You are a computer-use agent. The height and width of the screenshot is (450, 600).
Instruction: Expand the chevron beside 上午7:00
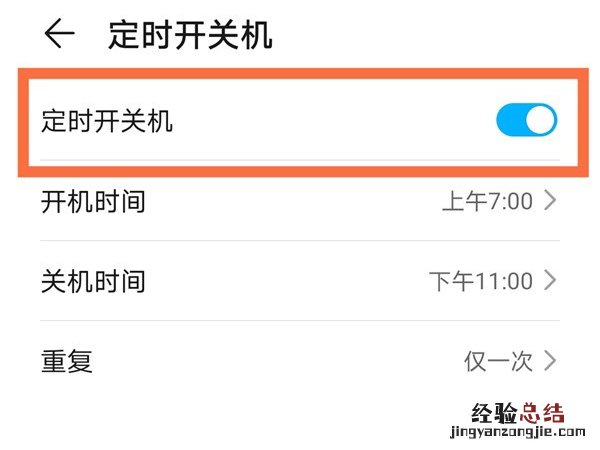550,201
